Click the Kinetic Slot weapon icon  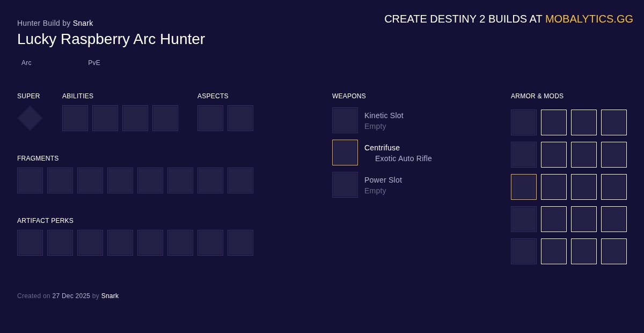[x=345, y=120]
